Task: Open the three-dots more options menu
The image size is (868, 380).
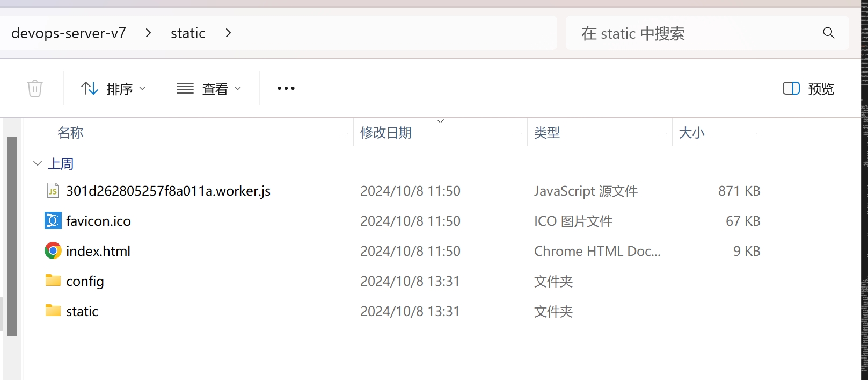Action: (x=286, y=88)
